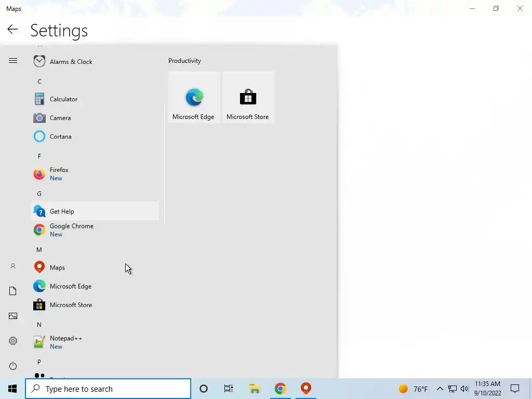Open the weather widget showing 76°F
This screenshot has width=532, height=399.
pyautogui.click(x=413, y=389)
